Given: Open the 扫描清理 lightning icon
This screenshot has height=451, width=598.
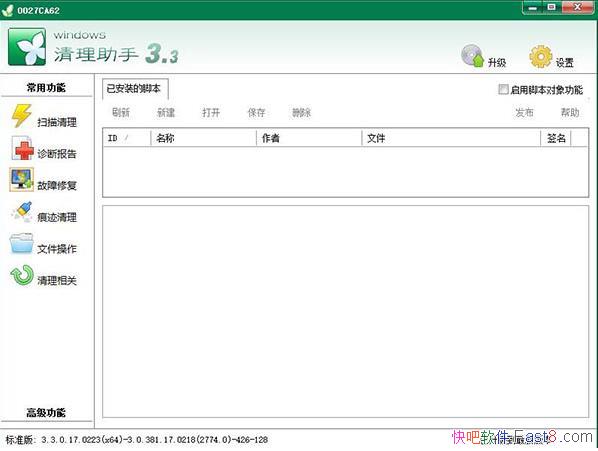Looking at the screenshot, I should pyautogui.click(x=22, y=116).
